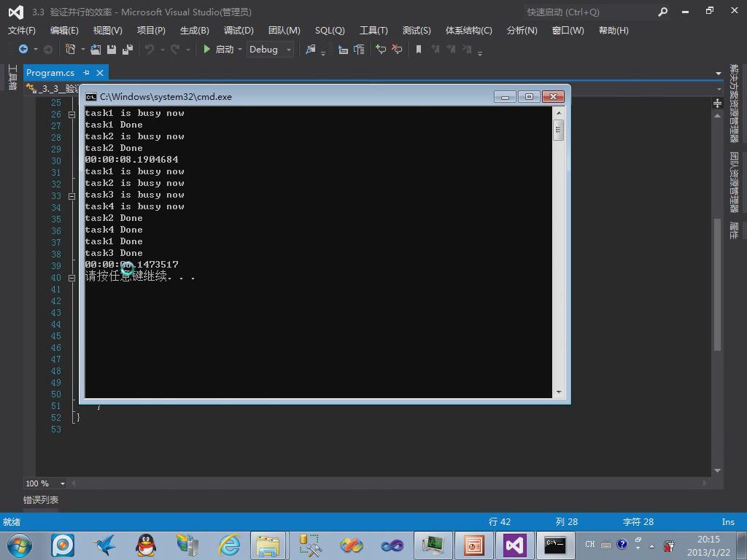The height and width of the screenshot is (560, 747).
Task: Open the 错误列表 error list panel tab
Action: click(x=41, y=500)
